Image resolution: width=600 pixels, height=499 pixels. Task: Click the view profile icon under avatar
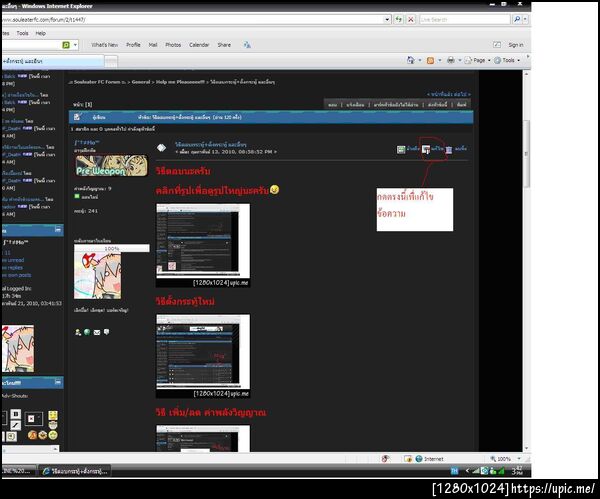78,332
